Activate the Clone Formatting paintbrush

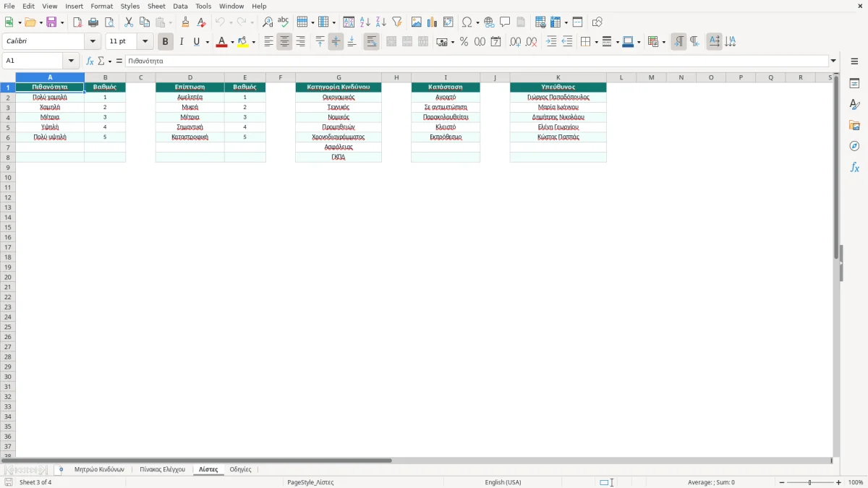click(186, 22)
